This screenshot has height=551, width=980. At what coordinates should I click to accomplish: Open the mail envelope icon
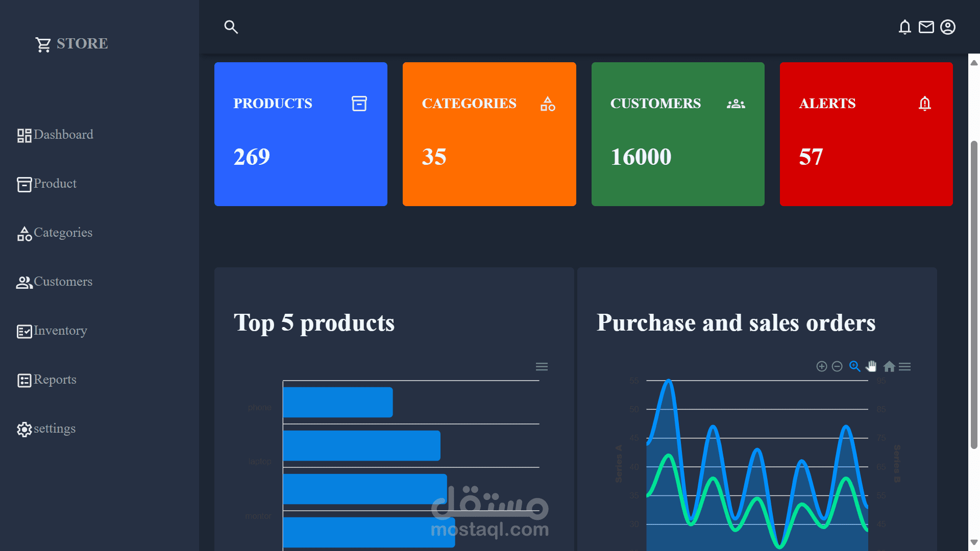pyautogui.click(x=926, y=27)
